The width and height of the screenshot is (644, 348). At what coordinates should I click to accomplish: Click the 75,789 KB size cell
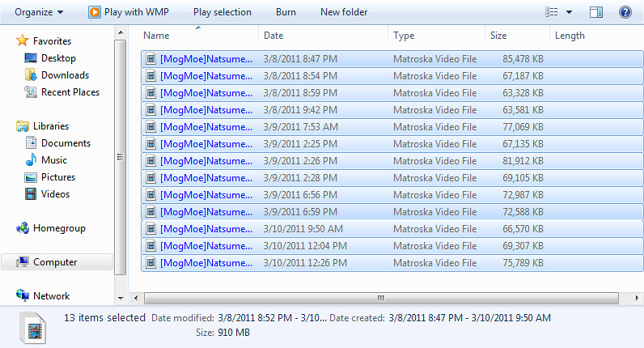523,262
